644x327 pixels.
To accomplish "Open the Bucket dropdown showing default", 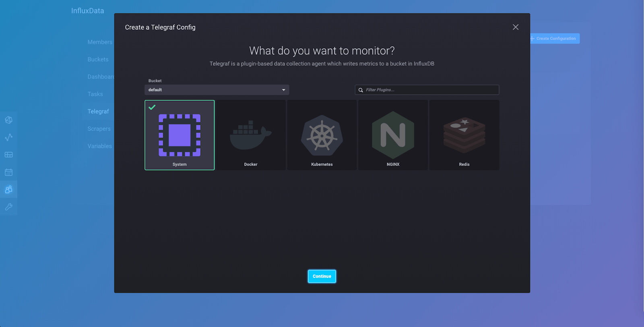I will 217,90.
